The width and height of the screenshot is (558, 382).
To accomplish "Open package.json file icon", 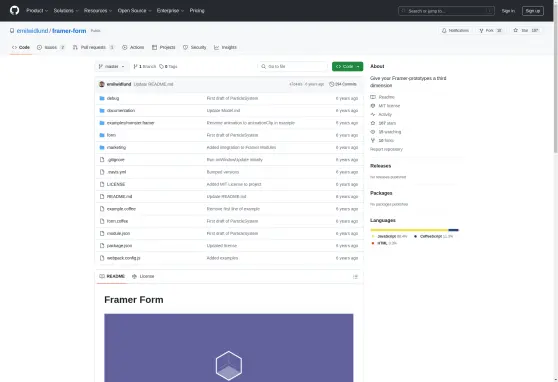I will pos(102,246).
